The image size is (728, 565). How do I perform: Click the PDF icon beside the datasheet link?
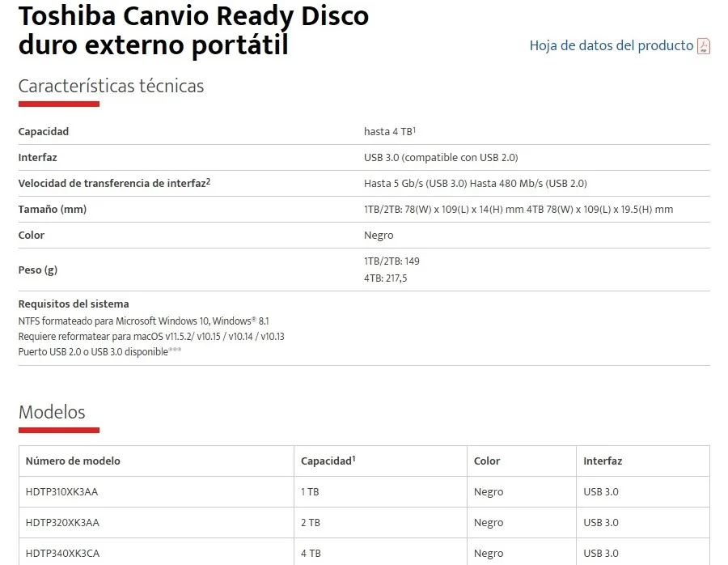704,46
